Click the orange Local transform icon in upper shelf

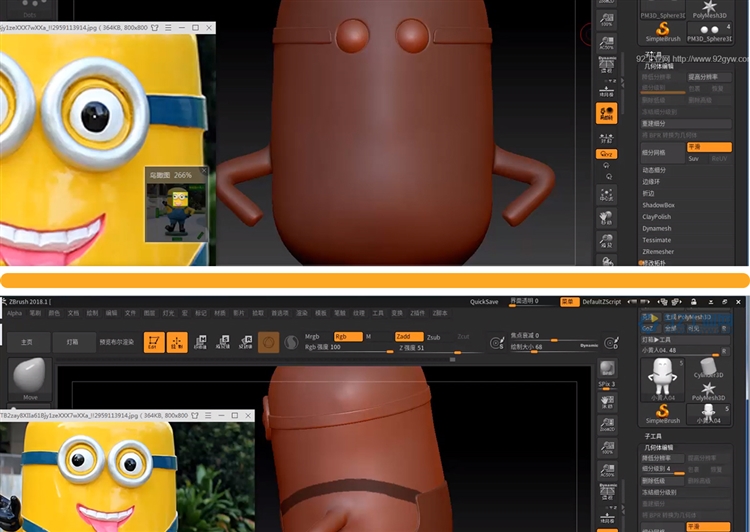click(607, 113)
